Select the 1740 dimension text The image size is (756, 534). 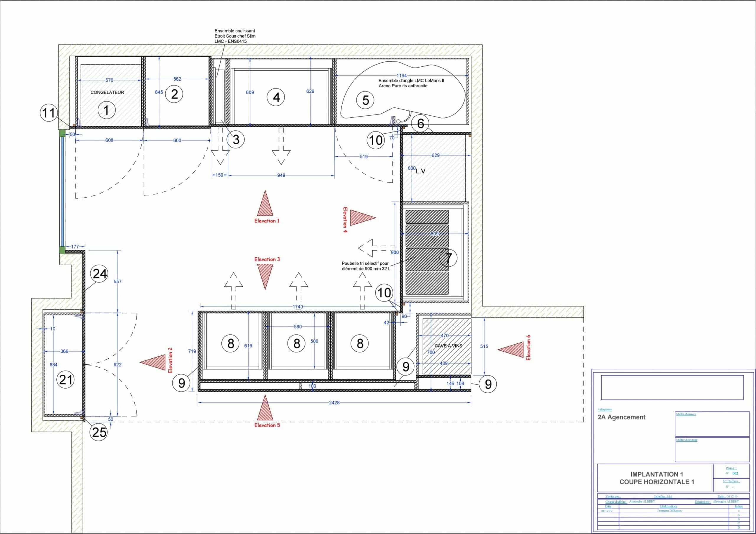click(x=298, y=307)
